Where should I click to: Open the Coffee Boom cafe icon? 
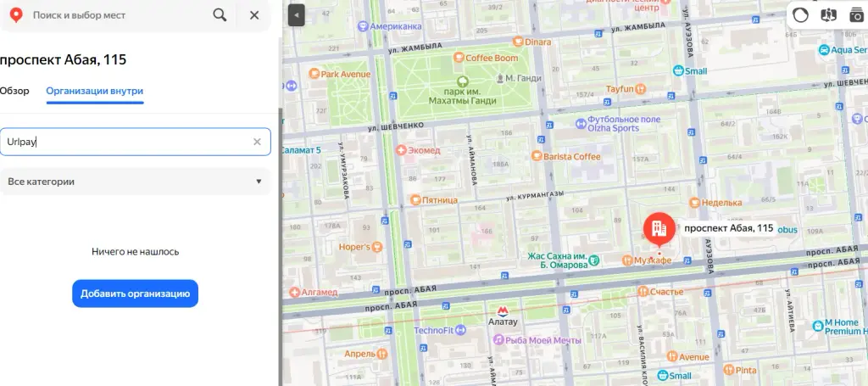pos(459,58)
